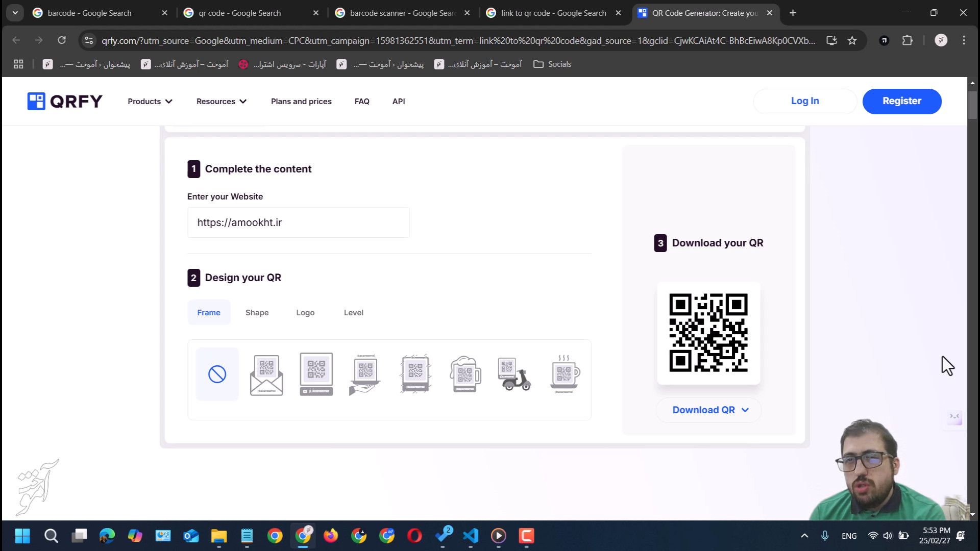Open the API page
This screenshot has width=980, height=551.
pyautogui.click(x=399, y=102)
